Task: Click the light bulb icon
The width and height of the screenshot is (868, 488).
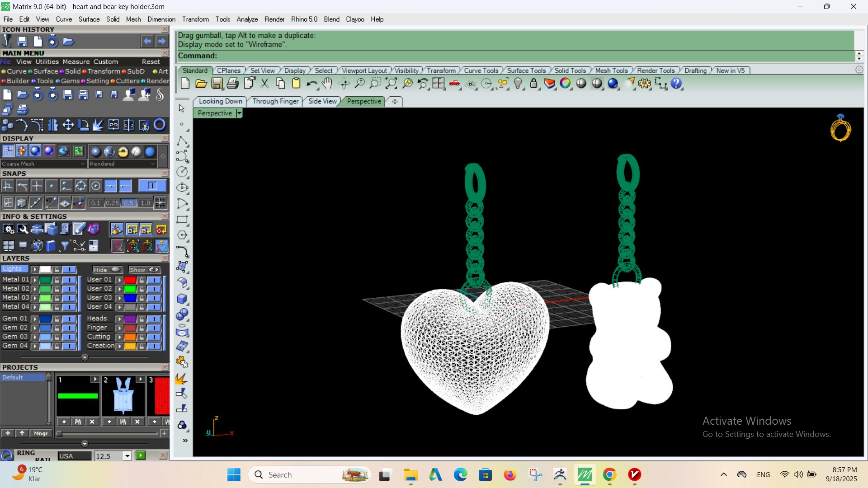Action: click(x=518, y=84)
